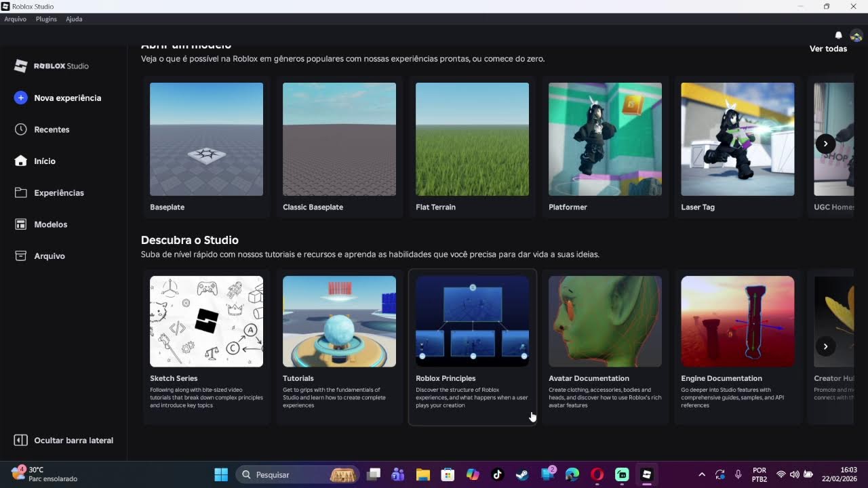This screenshot has width=868, height=488.
Task: Click the Platformer label text
Action: pyautogui.click(x=568, y=207)
